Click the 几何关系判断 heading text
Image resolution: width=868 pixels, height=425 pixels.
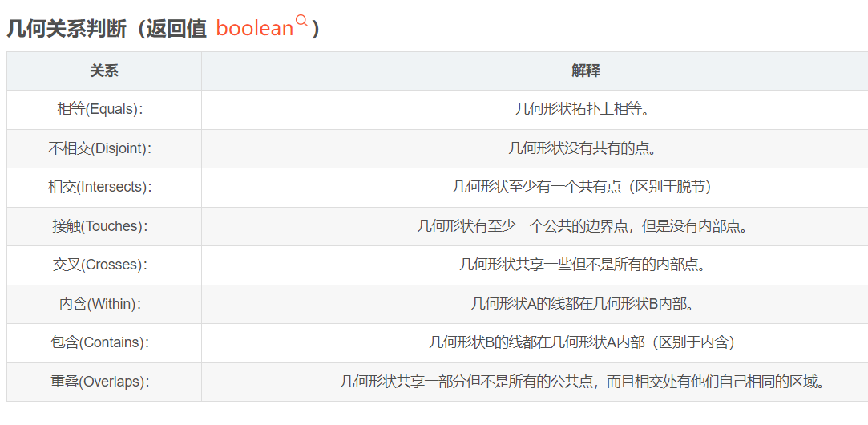(x=67, y=29)
